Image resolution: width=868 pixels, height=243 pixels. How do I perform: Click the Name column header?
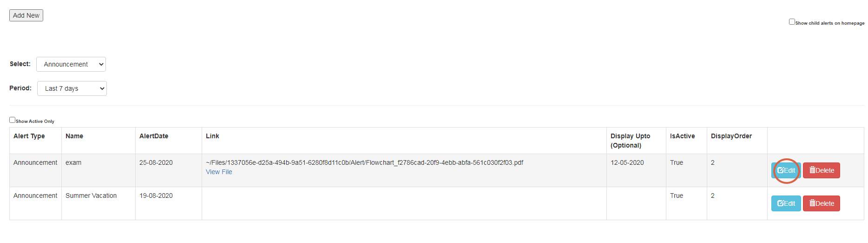click(x=74, y=136)
